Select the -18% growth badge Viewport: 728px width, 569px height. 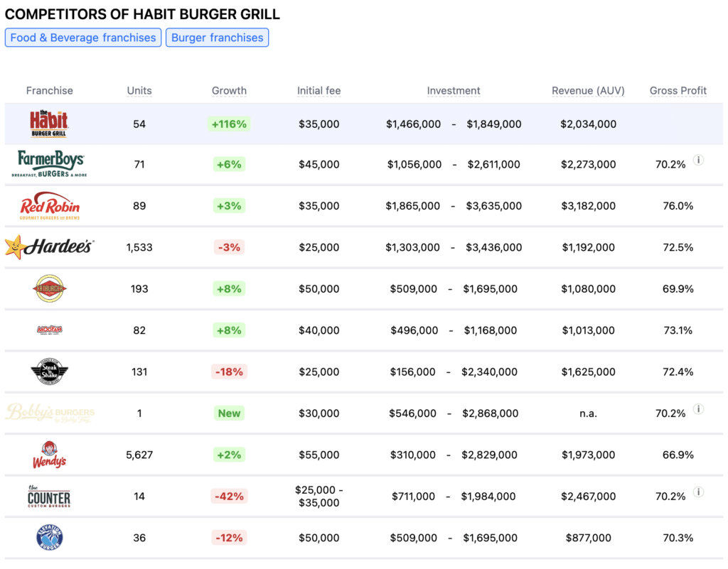pos(229,372)
